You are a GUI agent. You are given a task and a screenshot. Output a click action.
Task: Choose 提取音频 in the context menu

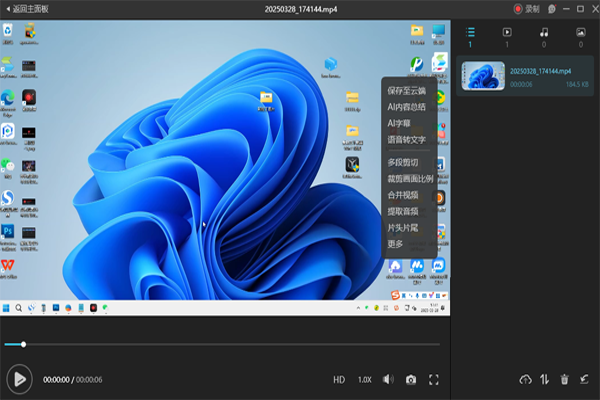[x=403, y=211]
